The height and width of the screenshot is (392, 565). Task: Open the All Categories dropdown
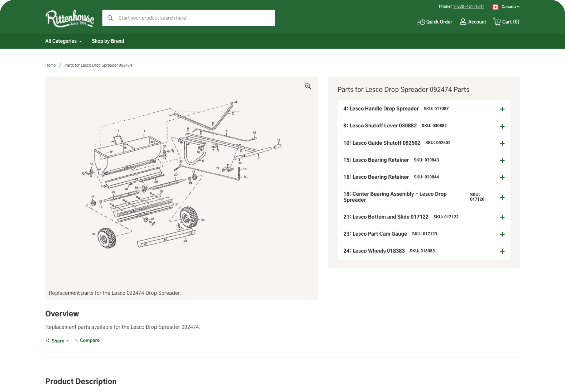63,41
